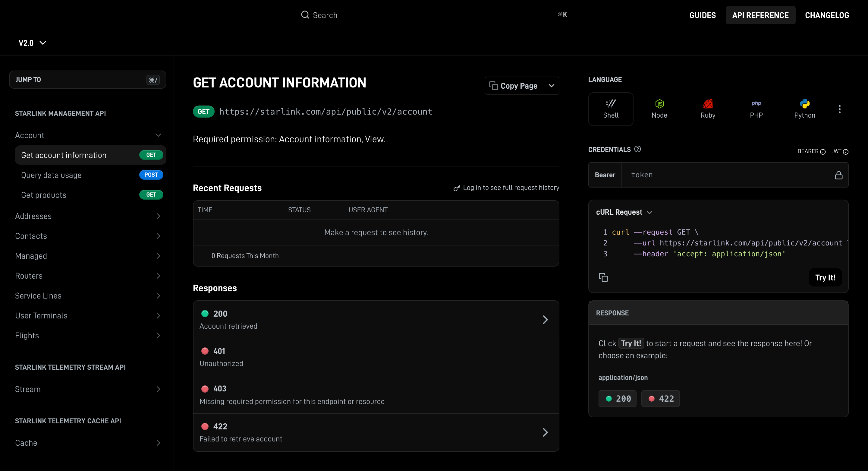Click the endpoint URL text
The image size is (868, 471).
(325, 112)
